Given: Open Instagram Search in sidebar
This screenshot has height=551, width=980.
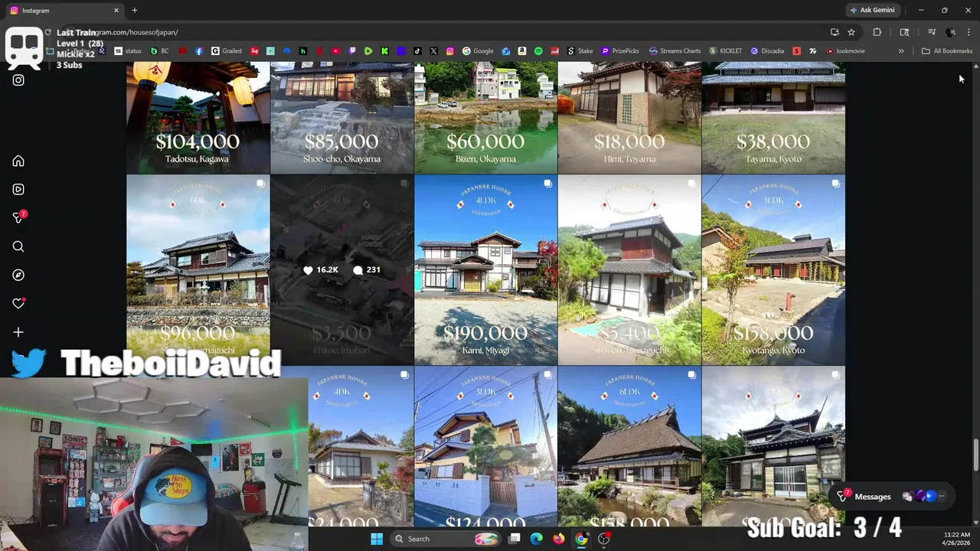Looking at the screenshot, I should pyautogui.click(x=18, y=246).
